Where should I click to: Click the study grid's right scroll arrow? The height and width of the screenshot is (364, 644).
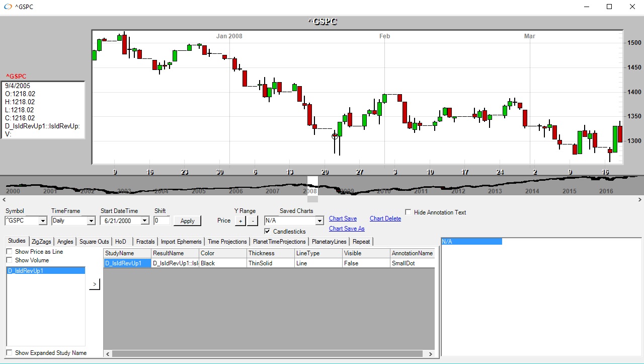(431, 354)
